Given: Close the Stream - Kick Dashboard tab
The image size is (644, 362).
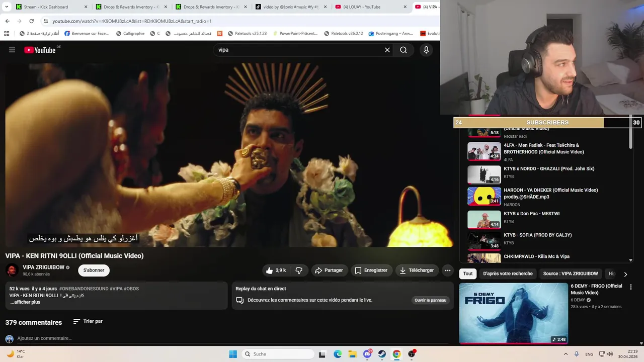Looking at the screenshot, I should 86,7.
